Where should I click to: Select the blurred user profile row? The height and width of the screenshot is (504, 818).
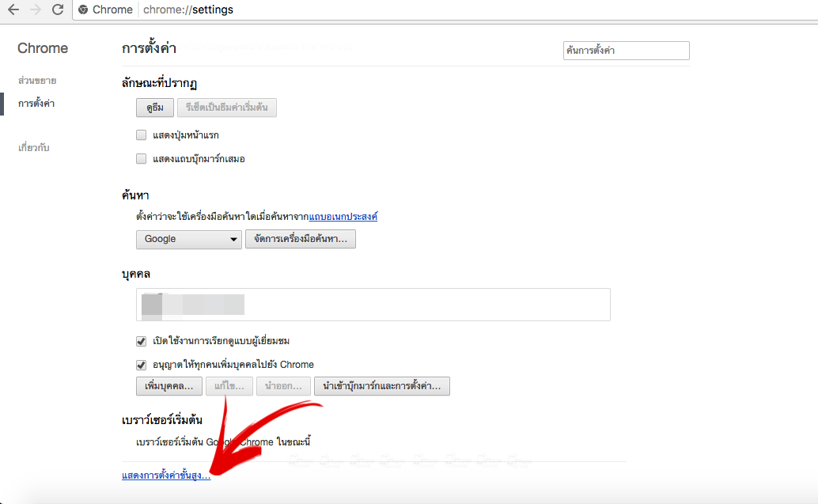pyautogui.click(x=373, y=305)
